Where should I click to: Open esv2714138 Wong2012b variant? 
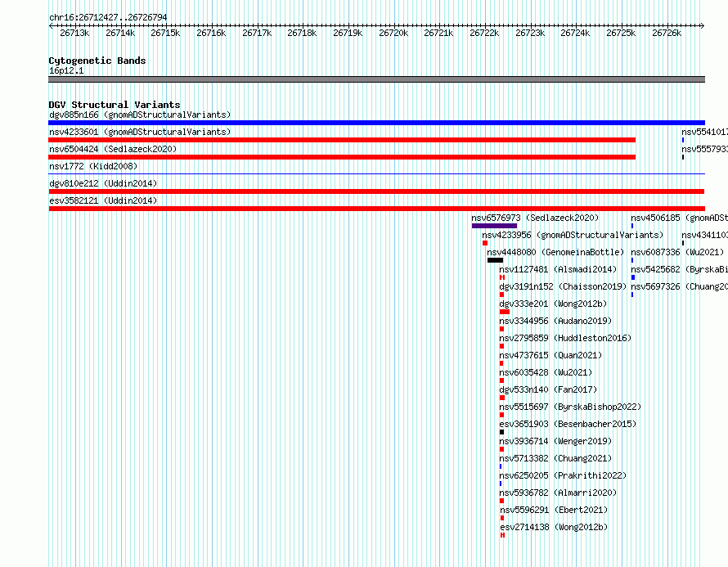tap(554, 527)
